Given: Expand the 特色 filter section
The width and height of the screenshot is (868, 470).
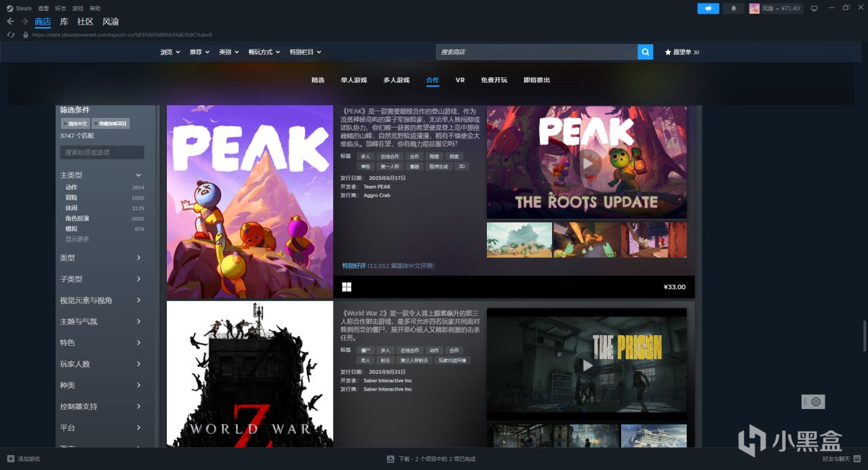Looking at the screenshot, I should (x=102, y=342).
